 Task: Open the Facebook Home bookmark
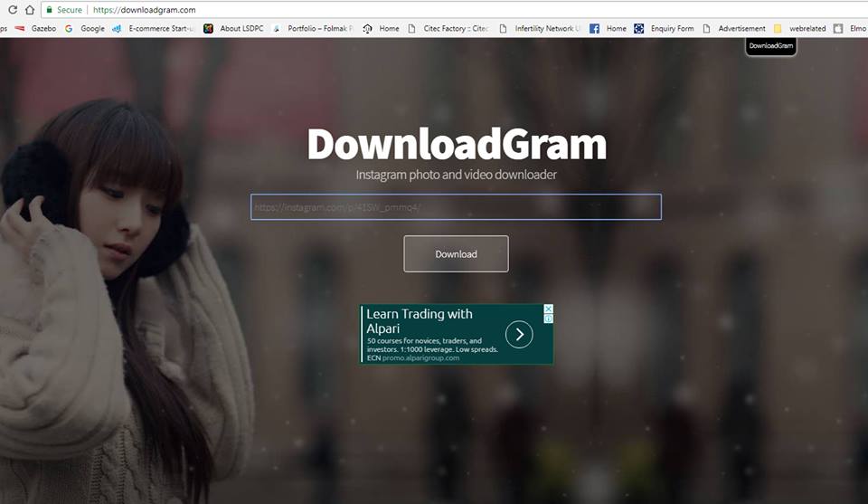click(x=608, y=29)
